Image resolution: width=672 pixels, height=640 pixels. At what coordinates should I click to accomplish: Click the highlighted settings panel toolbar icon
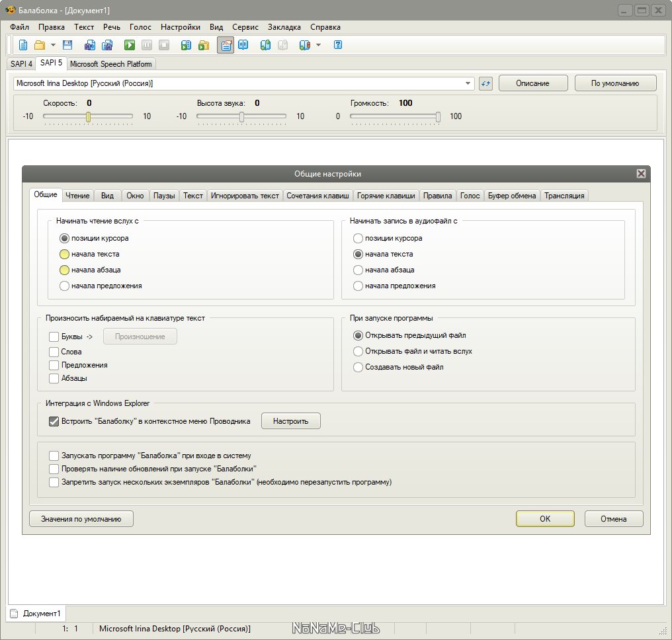point(226,45)
